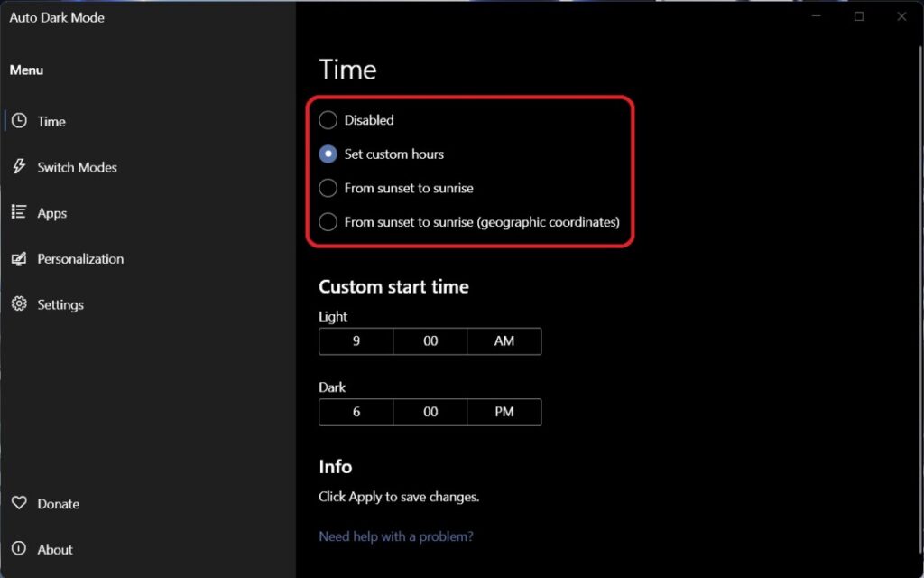The height and width of the screenshot is (578, 924).
Task: Choose the Set custom hours option
Action: click(328, 154)
